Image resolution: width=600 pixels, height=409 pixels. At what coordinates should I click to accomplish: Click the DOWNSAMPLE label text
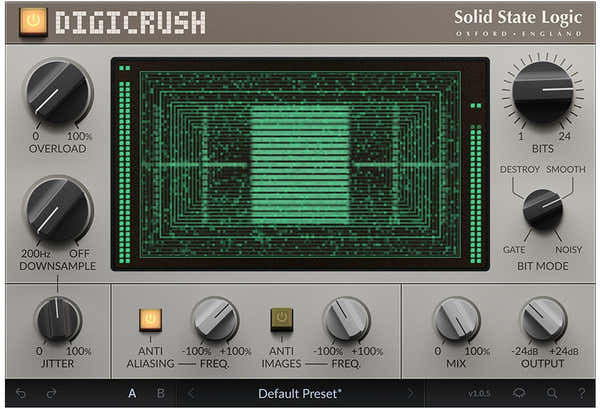57,266
